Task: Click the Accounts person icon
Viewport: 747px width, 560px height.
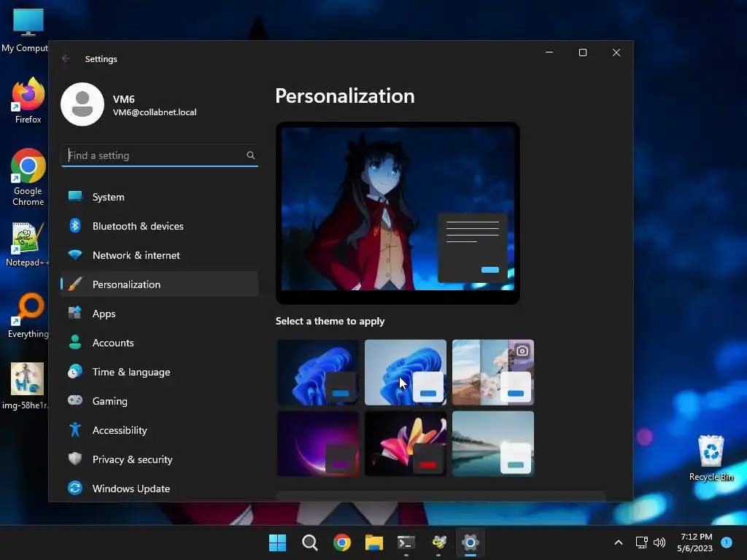Action: pos(75,342)
